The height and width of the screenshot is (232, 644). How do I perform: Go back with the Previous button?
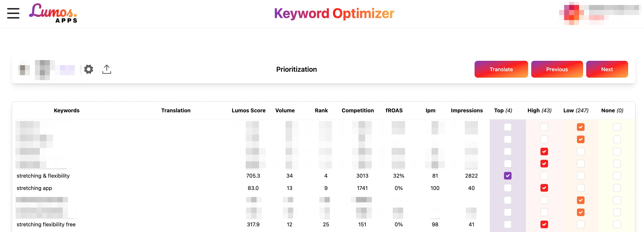click(x=557, y=69)
